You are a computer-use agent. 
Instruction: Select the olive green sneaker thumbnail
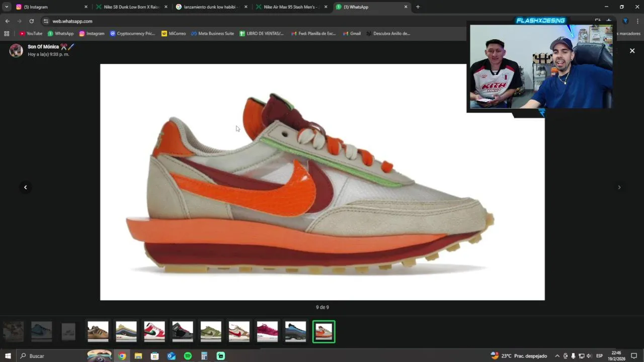(210, 331)
